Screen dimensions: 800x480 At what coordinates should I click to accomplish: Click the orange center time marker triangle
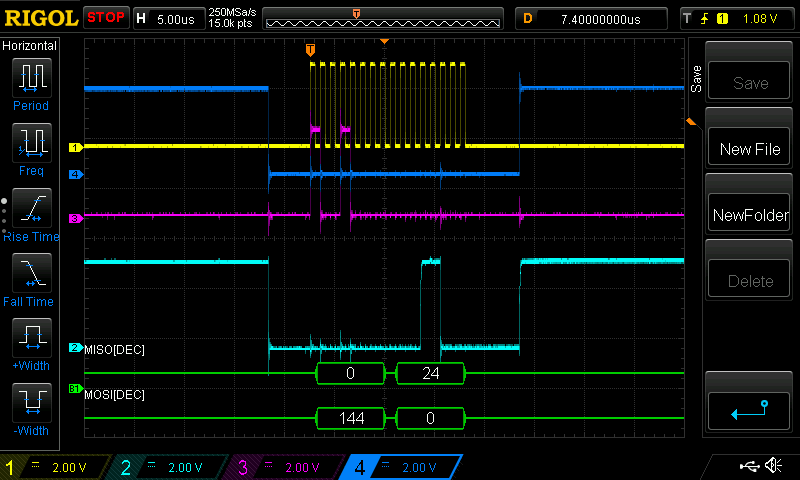click(x=385, y=41)
